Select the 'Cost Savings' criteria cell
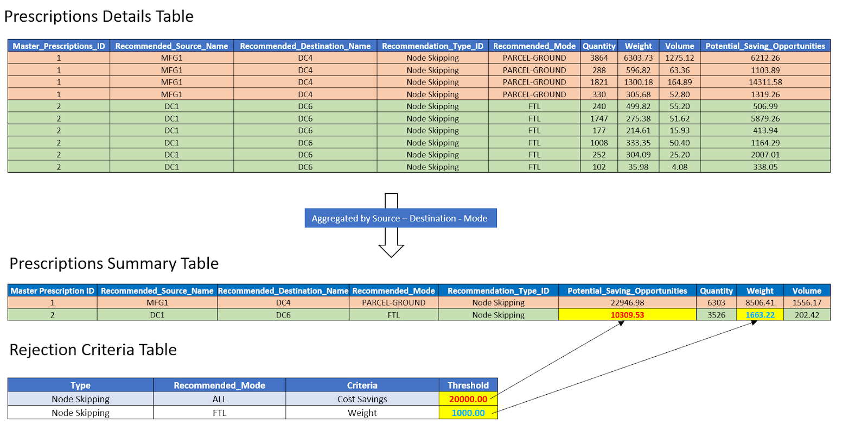 click(362, 399)
